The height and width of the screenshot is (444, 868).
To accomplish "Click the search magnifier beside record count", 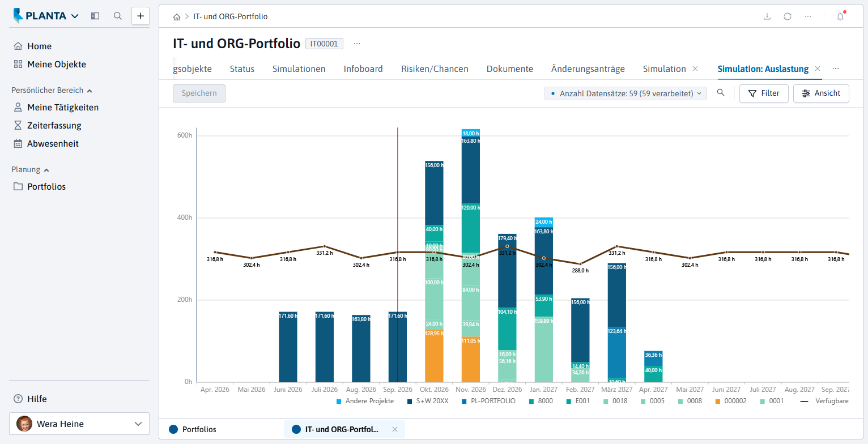I will point(721,93).
